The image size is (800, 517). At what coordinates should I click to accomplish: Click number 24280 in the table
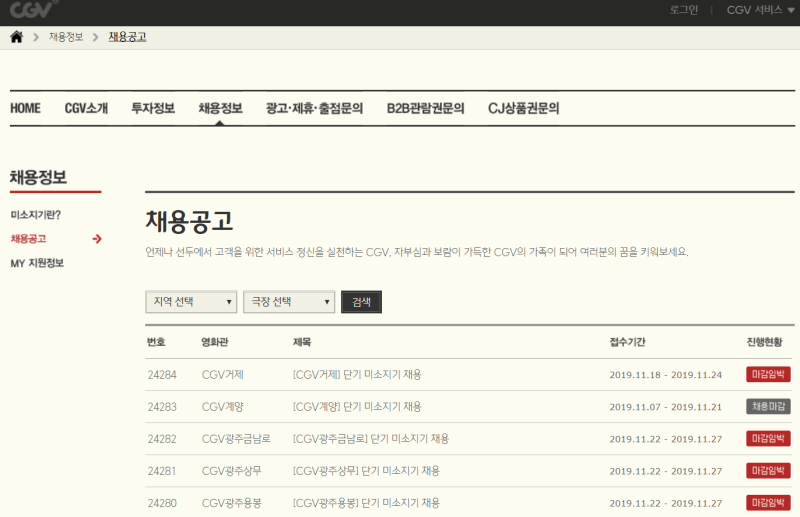click(162, 504)
